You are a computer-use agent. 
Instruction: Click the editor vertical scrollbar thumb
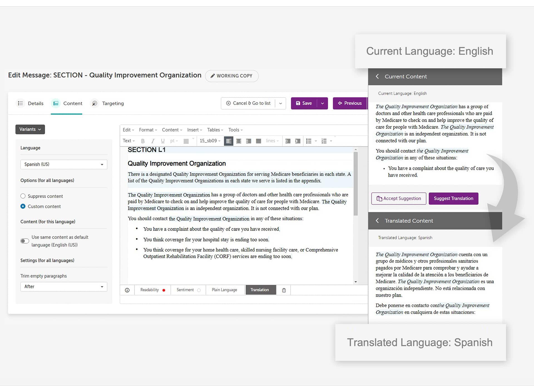coord(356,183)
